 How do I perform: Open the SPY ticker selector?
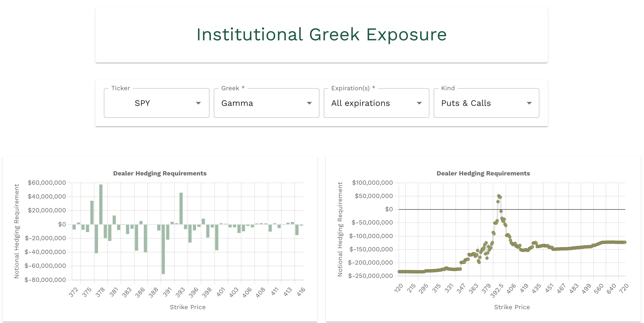coord(156,103)
